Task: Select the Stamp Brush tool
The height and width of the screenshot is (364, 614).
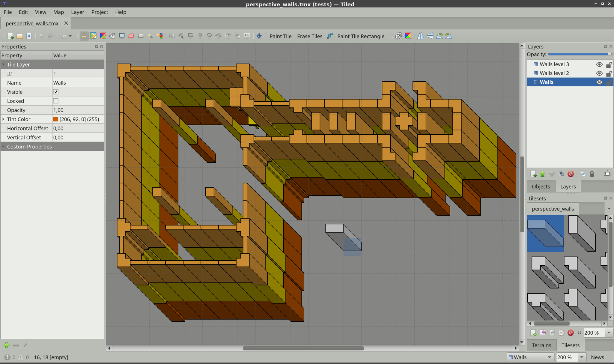Action: 84,36
